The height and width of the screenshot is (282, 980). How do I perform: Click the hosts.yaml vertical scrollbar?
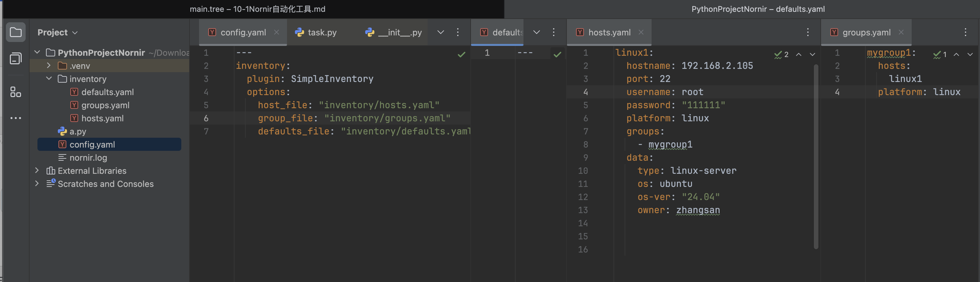(x=816, y=156)
